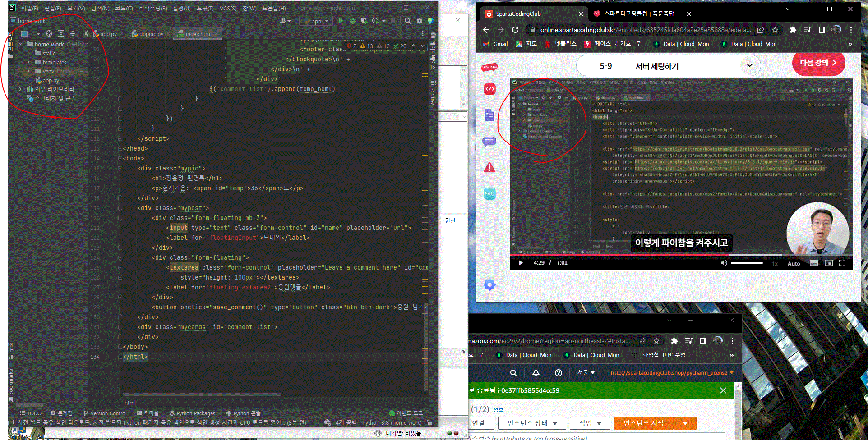Open Sparta code snippet sidebar icon
The width and height of the screenshot is (868, 440).
[x=489, y=89]
